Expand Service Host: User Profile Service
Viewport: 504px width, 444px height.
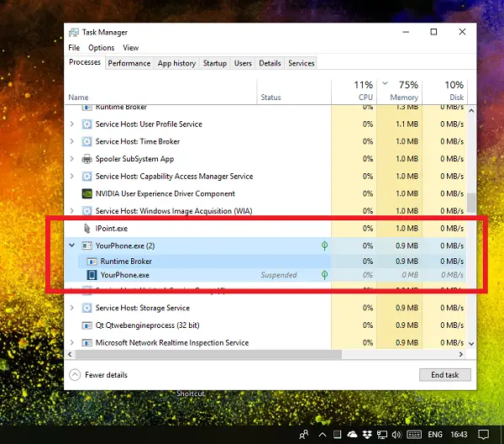[x=72, y=124]
